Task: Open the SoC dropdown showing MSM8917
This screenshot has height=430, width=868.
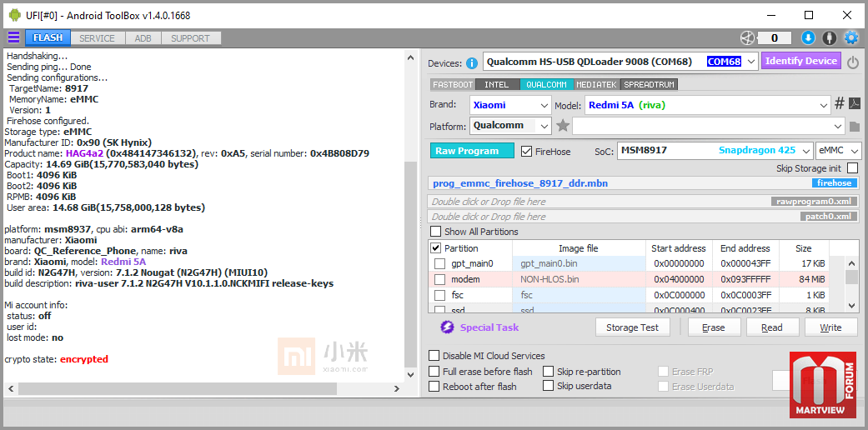Action: click(x=715, y=151)
